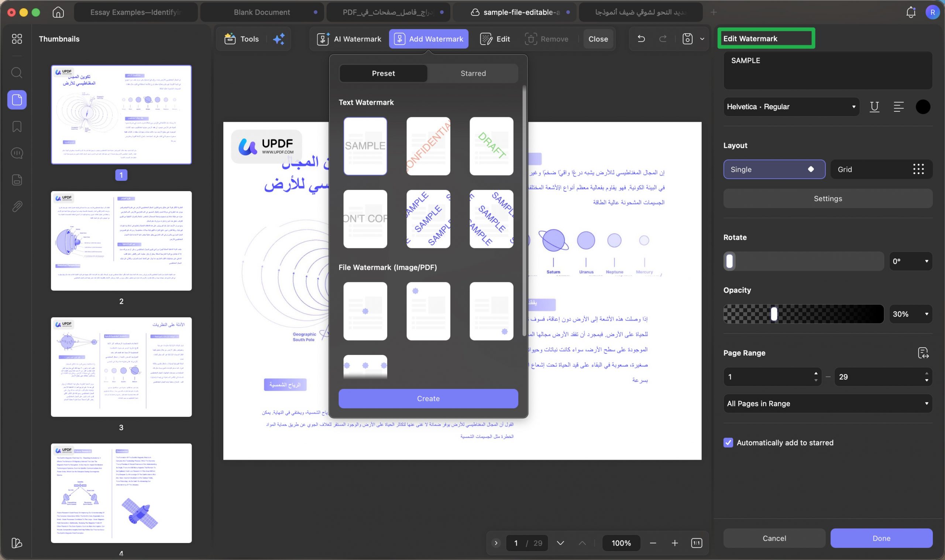Viewport: 945px width, 560px height.
Task: Open All Pages in Range dropdown
Action: pyautogui.click(x=828, y=403)
